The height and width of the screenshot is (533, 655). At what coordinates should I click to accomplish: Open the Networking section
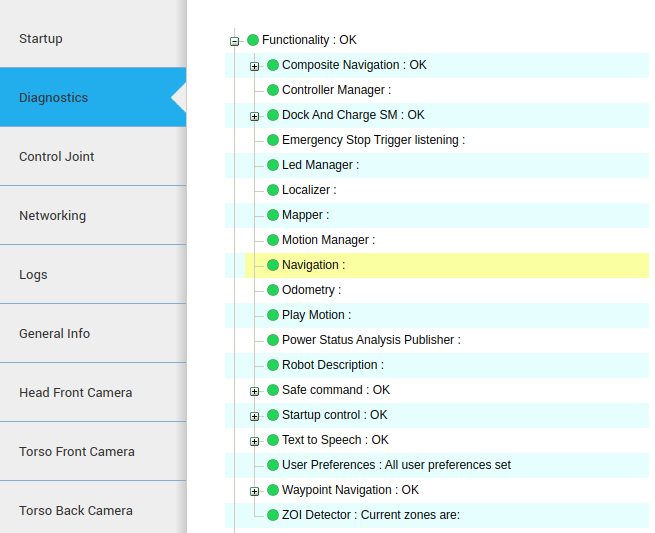tap(52, 216)
